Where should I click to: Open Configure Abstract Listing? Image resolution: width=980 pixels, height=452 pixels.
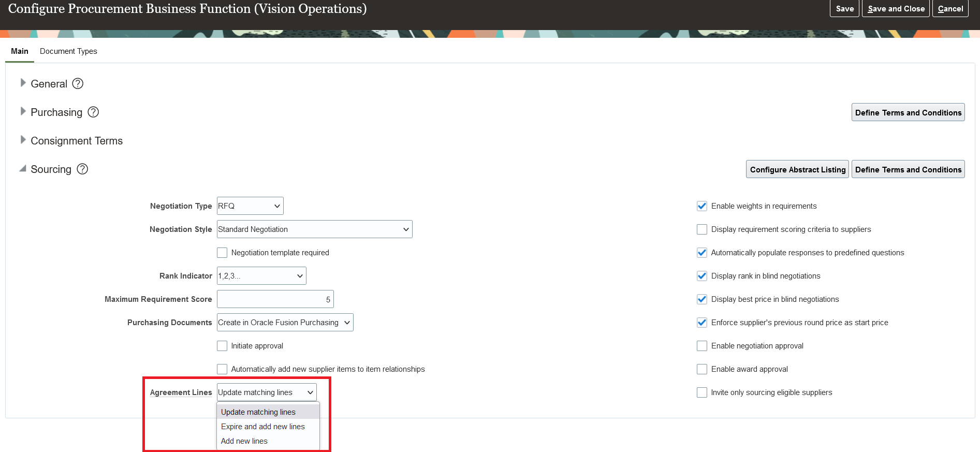click(797, 169)
